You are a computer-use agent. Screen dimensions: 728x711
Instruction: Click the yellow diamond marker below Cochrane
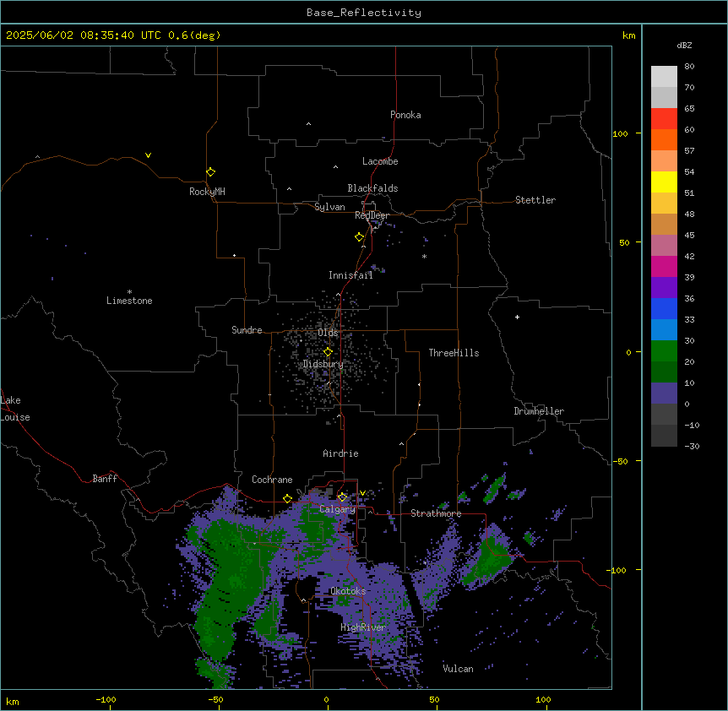(287, 499)
